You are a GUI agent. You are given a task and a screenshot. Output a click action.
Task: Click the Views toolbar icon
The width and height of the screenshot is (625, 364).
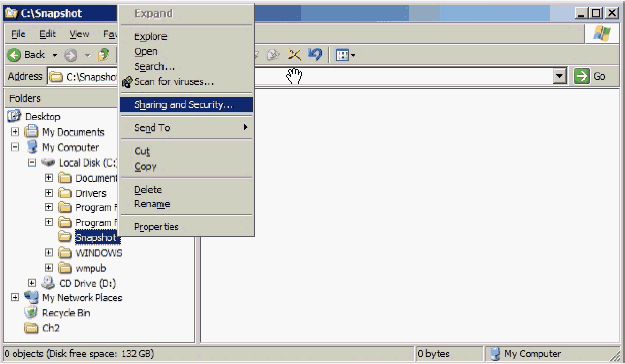[x=342, y=55]
